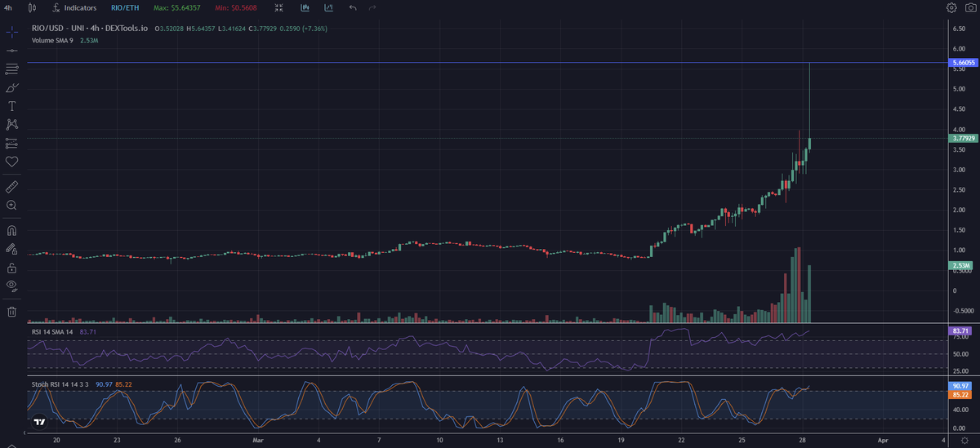This screenshot has width=980, height=448.
Task: Select the ruler measure tool
Action: click(11, 187)
